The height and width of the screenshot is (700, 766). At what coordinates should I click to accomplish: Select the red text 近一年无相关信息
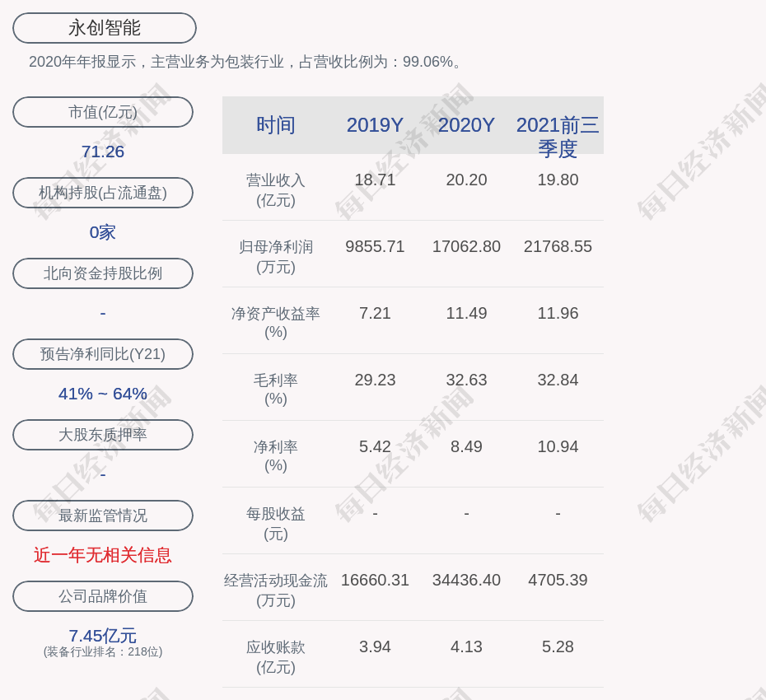[103, 555]
